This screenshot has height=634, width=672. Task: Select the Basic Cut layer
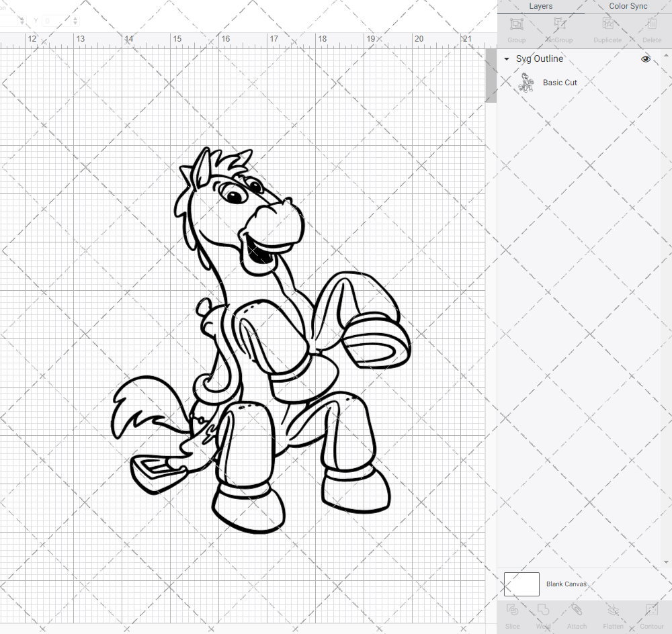(x=560, y=82)
